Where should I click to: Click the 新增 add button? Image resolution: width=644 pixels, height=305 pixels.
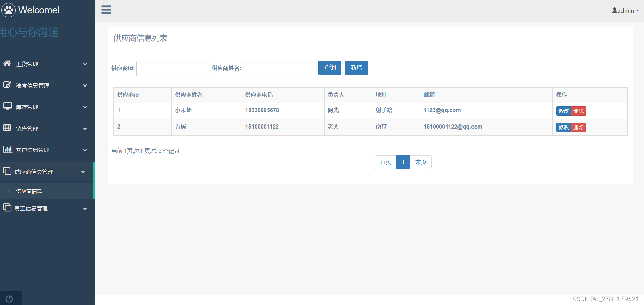[356, 68]
